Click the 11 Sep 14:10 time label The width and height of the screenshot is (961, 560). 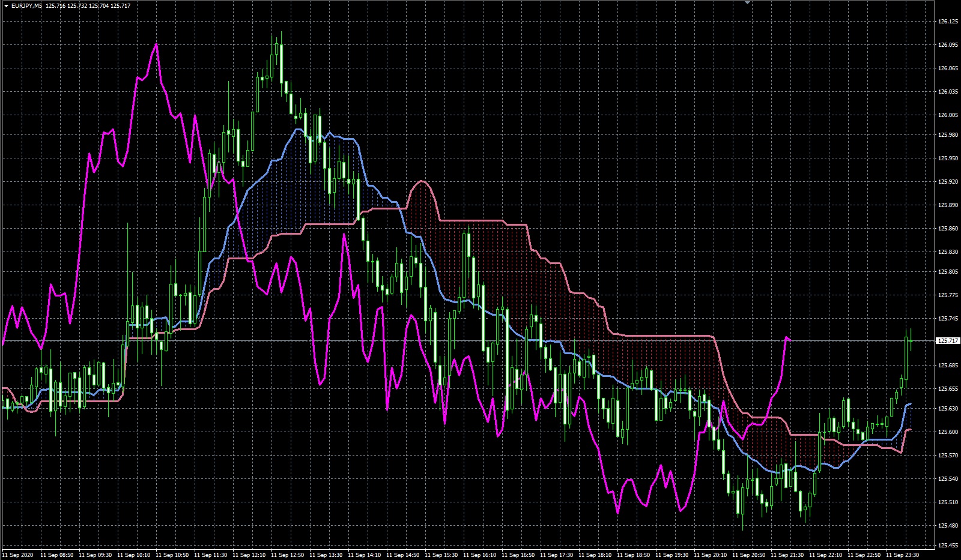click(364, 555)
